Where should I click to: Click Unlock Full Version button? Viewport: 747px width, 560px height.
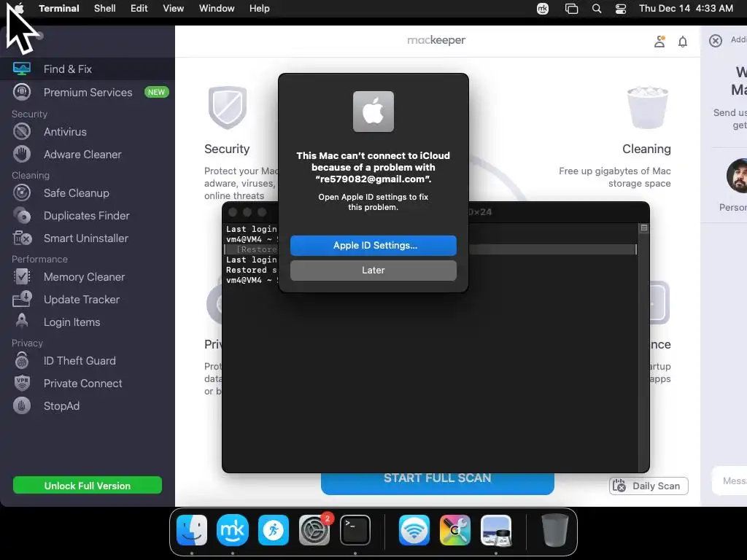click(88, 485)
